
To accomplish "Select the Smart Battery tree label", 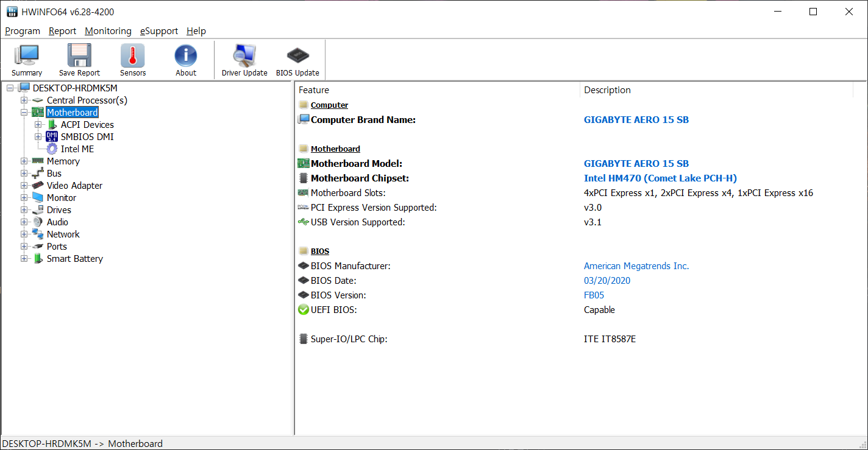I will coord(75,259).
